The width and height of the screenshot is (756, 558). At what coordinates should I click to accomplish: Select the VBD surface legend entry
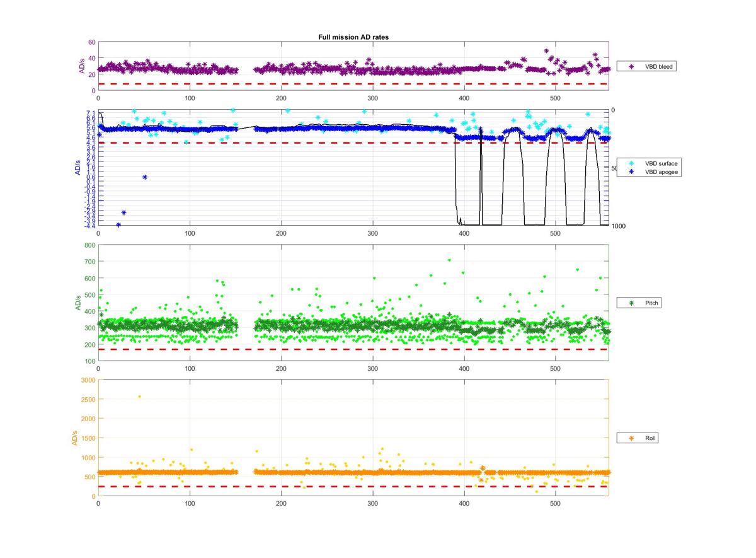click(650, 163)
